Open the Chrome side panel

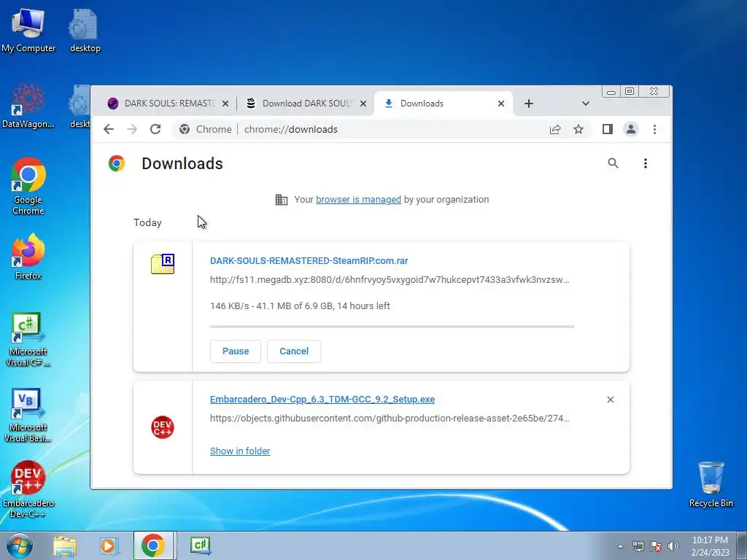pos(608,129)
